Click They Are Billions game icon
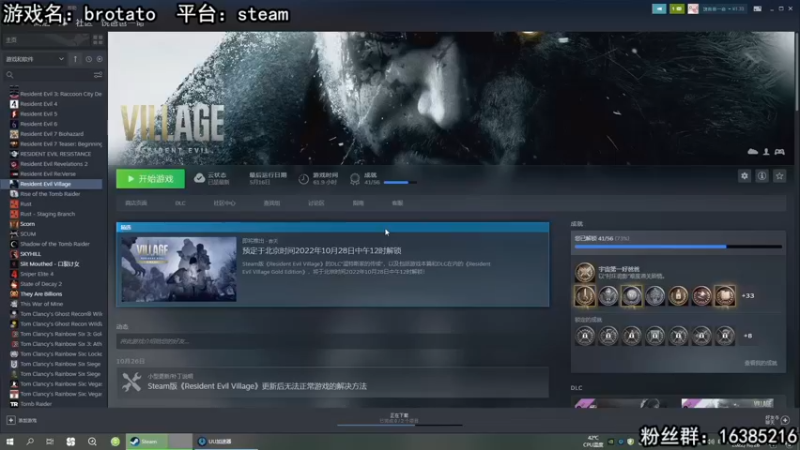 [14, 294]
